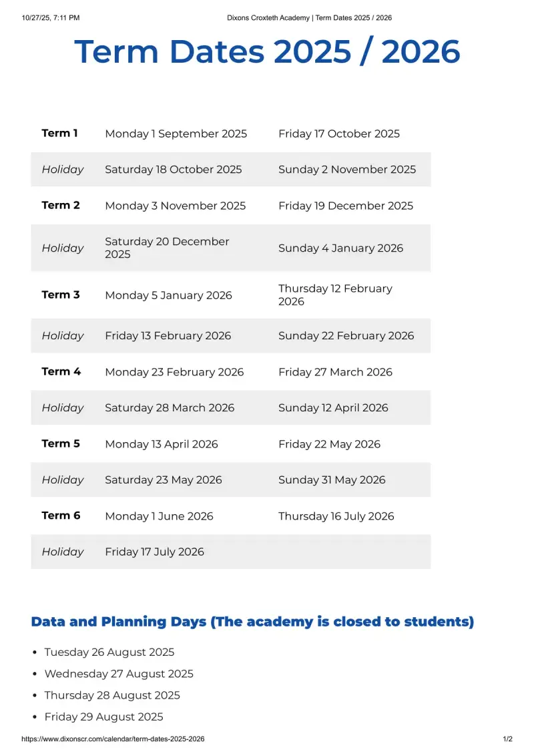Select Saturday 18 October 2025 holiday start
The width and height of the screenshot is (534, 756).
[174, 170]
